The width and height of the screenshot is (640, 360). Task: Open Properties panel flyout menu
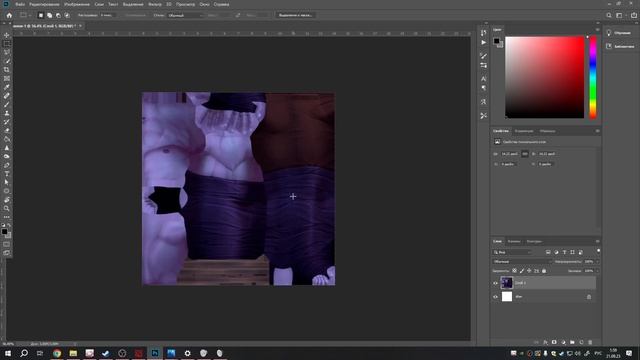pyautogui.click(x=597, y=131)
